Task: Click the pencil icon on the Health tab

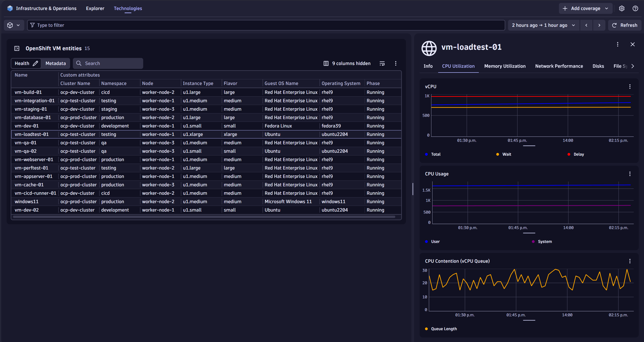Action: pos(35,63)
